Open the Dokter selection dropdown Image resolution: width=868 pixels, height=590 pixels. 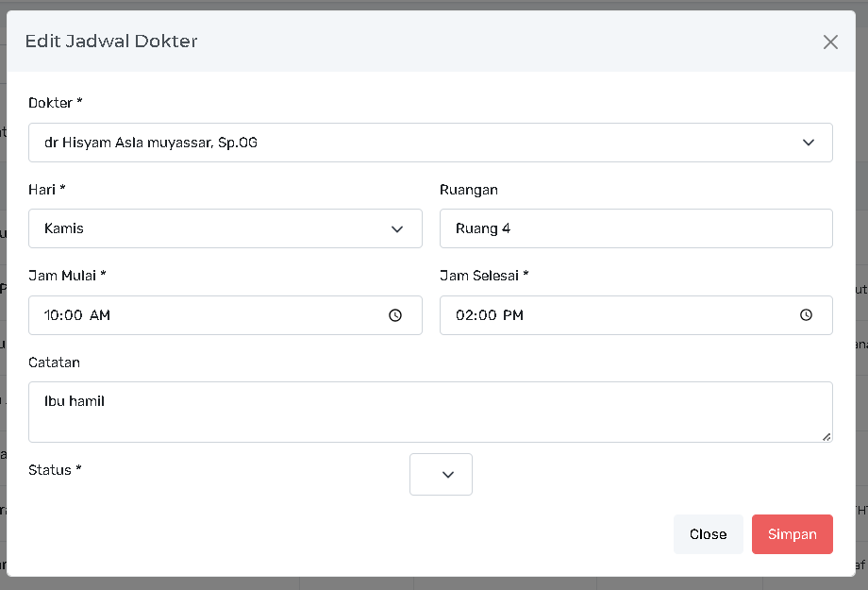point(430,143)
